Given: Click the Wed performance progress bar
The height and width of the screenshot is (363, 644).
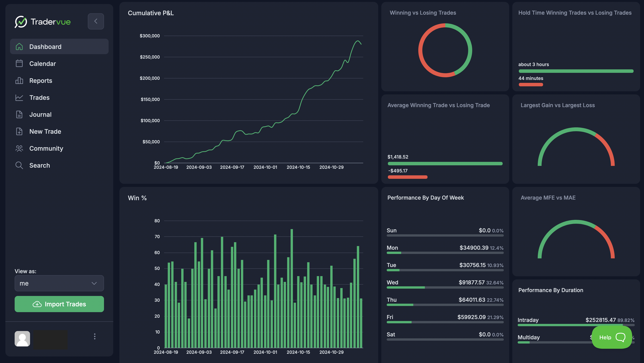Looking at the screenshot, I should pyautogui.click(x=445, y=288).
